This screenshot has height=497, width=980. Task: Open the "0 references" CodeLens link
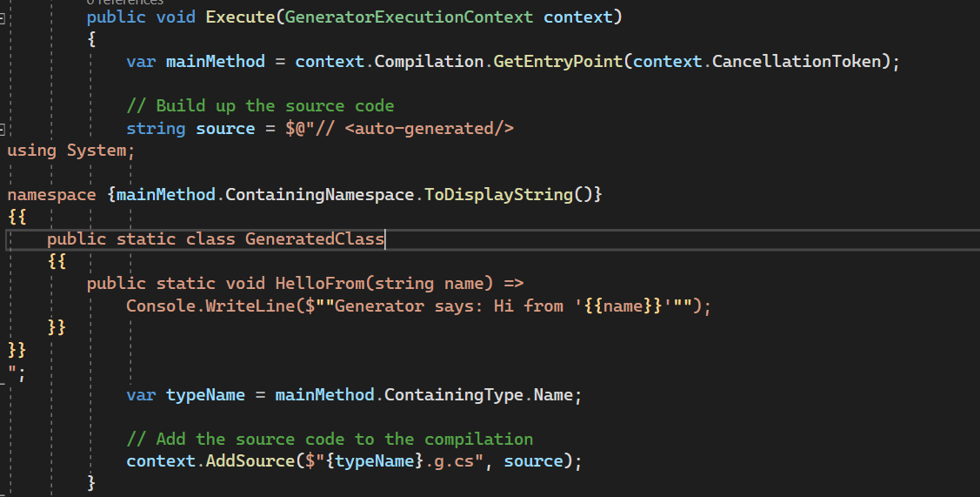pyautogui.click(x=125, y=3)
